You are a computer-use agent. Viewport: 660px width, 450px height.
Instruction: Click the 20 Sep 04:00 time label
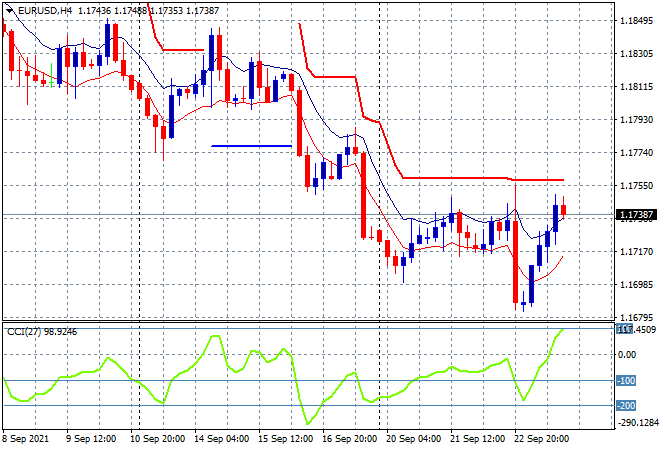413,439
